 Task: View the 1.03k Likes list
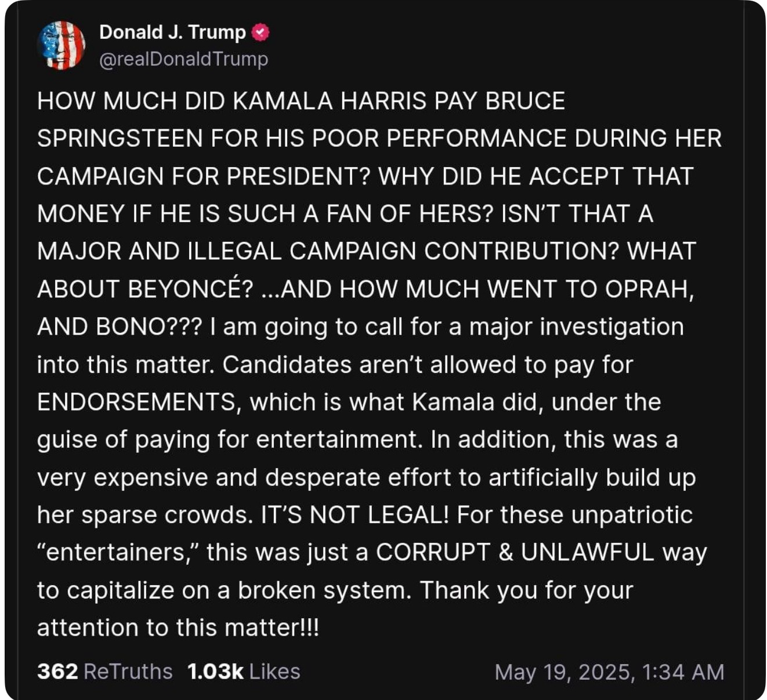tap(244, 671)
